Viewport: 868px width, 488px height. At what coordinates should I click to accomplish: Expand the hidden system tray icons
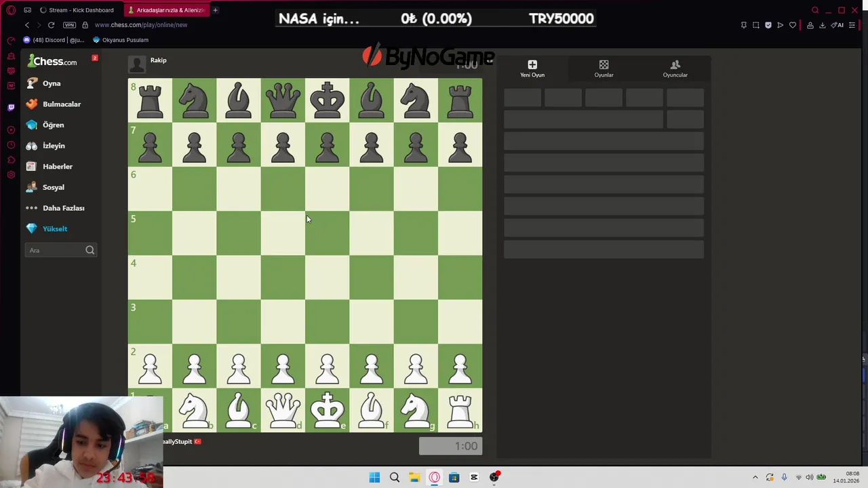coord(755,478)
